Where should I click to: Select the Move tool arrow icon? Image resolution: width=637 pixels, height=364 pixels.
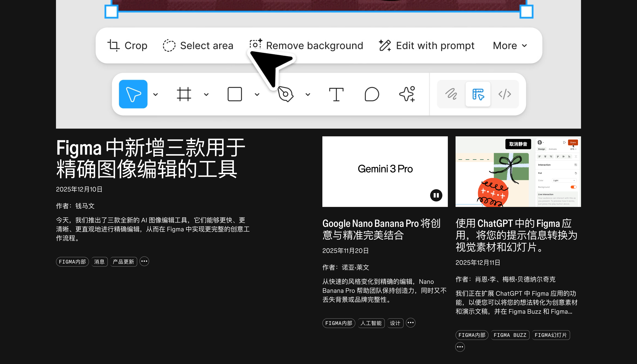[x=133, y=94]
